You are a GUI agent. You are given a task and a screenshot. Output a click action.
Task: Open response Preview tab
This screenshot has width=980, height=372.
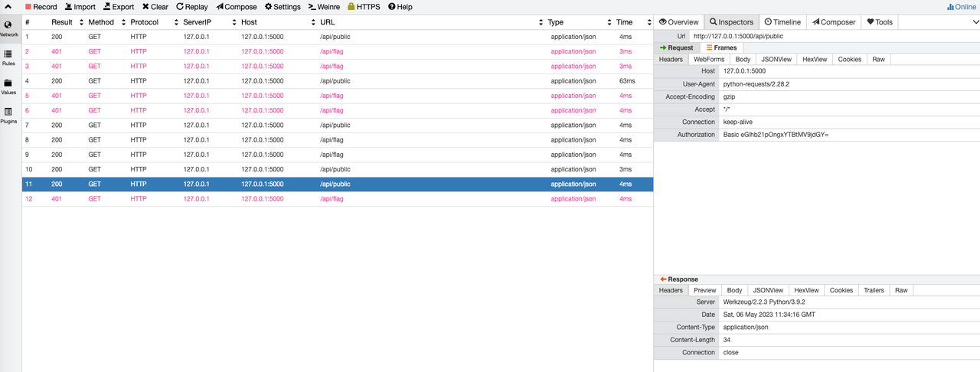704,290
